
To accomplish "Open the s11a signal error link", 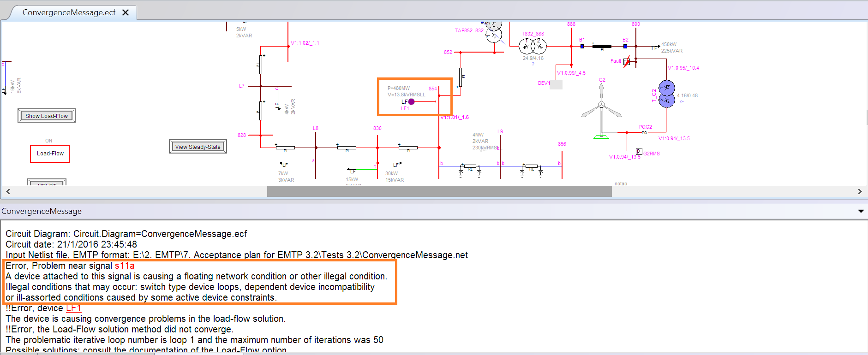I will coord(125,266).
